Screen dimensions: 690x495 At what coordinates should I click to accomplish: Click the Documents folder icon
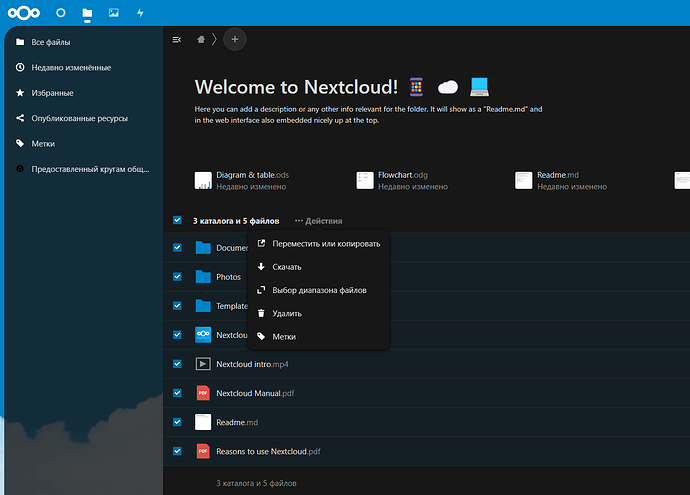pyautogui.click(x=203, y=248)
